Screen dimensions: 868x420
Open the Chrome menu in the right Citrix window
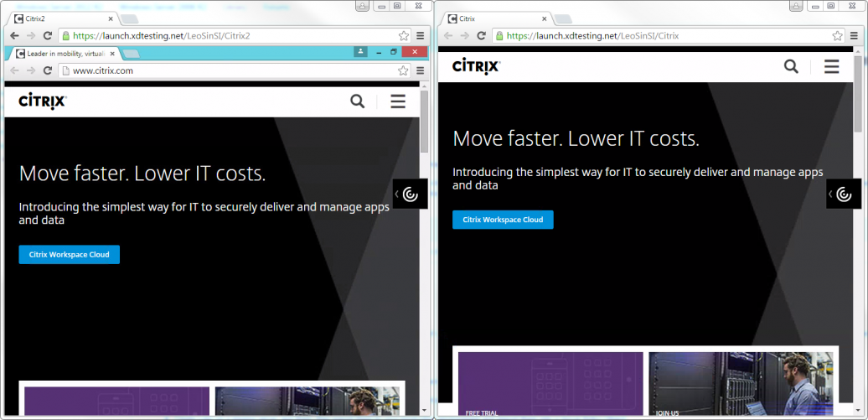[855, 36]
